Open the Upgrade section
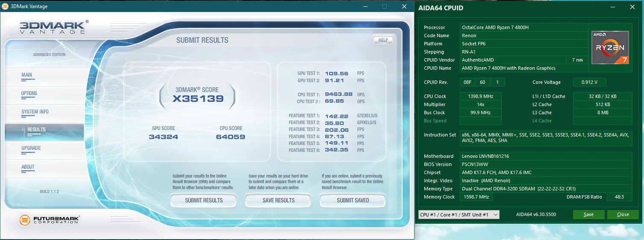The width and height of the screenshot is (644, 240). [x=31, y=148]
